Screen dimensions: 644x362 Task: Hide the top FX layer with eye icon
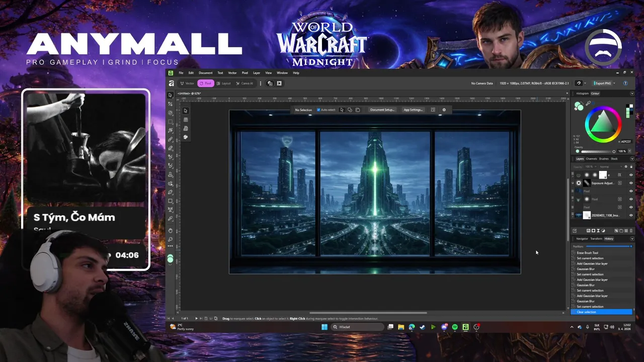(631, 175)
